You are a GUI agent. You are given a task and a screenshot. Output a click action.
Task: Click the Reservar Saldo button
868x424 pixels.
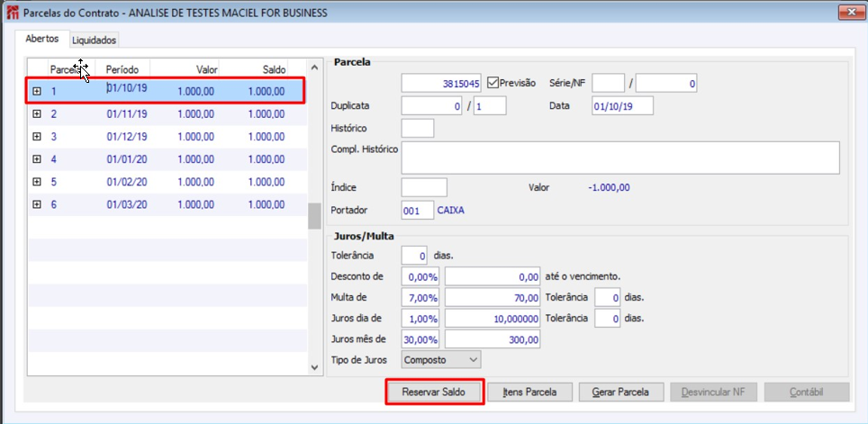pos(434,392)
